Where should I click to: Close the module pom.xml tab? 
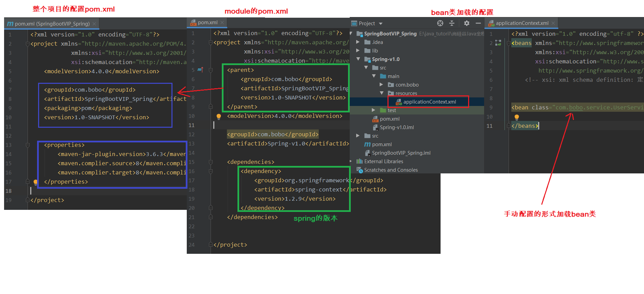[222, 22]
